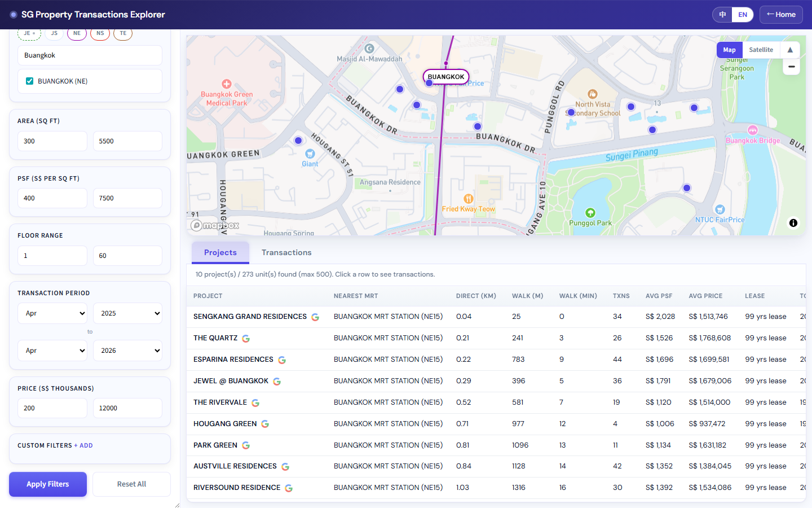
Task: Open THE QUARTZ project row
Action: (x=496, y=338)
